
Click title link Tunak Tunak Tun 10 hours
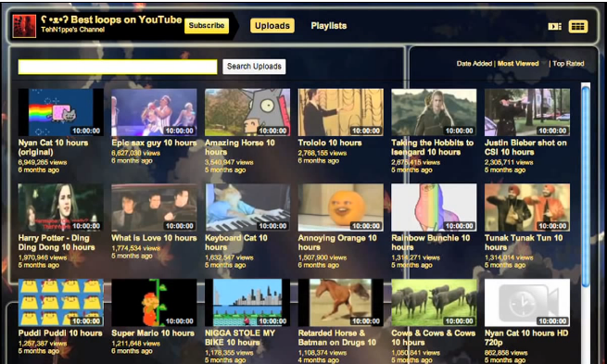524,243
